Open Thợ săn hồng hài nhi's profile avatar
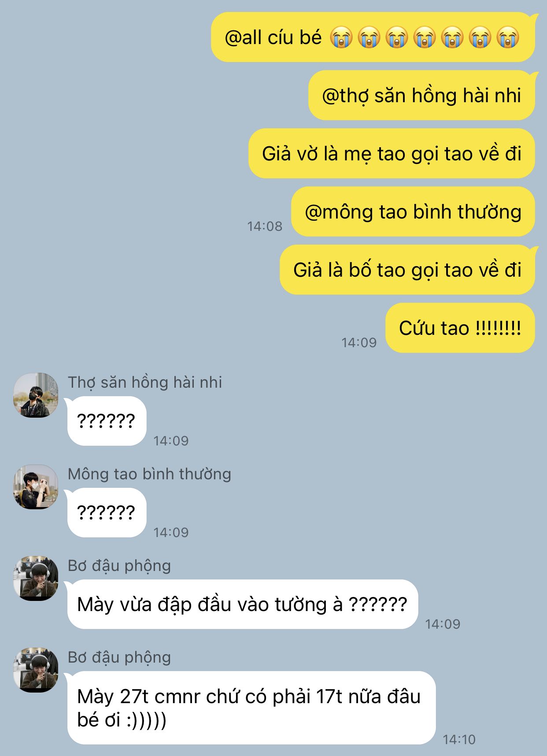 36,395
